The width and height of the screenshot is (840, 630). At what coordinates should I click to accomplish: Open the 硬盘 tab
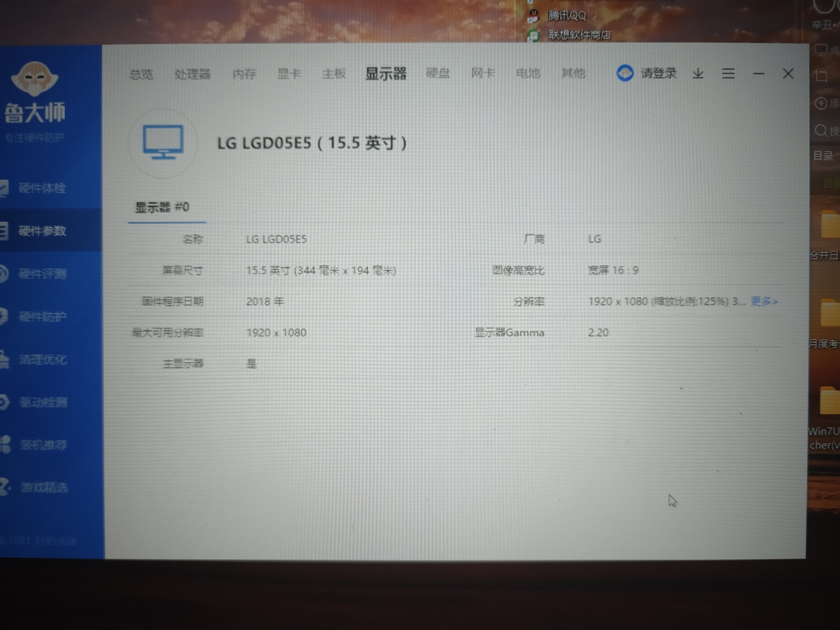tap(438, 73)
